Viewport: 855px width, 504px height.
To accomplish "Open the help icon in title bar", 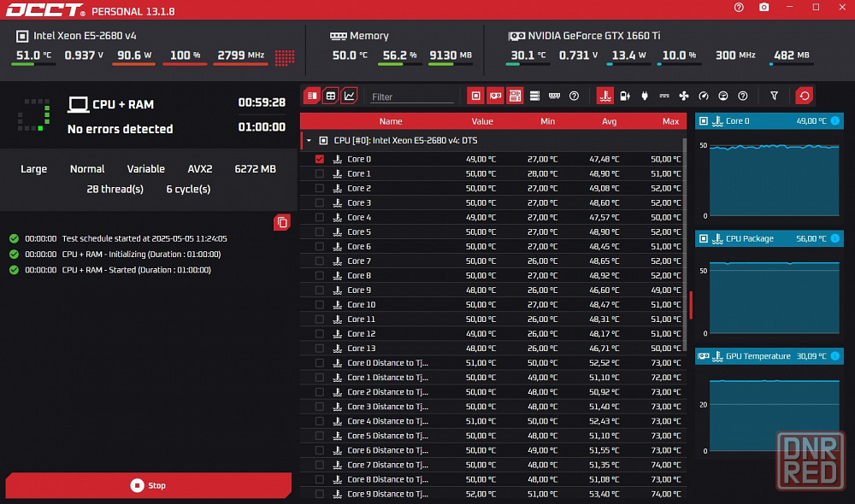I will (x=739, y=8).
